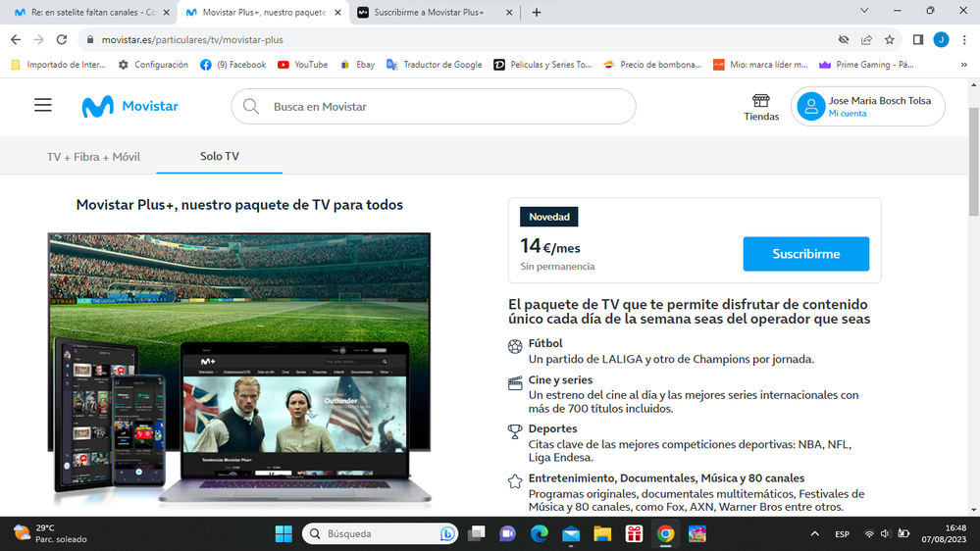Click the search magnifier icon in Movistar
Viewport: 980px width, 551px height.
251,106
